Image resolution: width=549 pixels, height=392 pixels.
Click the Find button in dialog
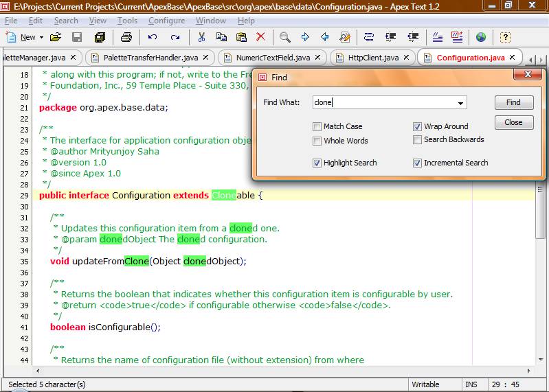pyautogui.click(x=514, y=102)
